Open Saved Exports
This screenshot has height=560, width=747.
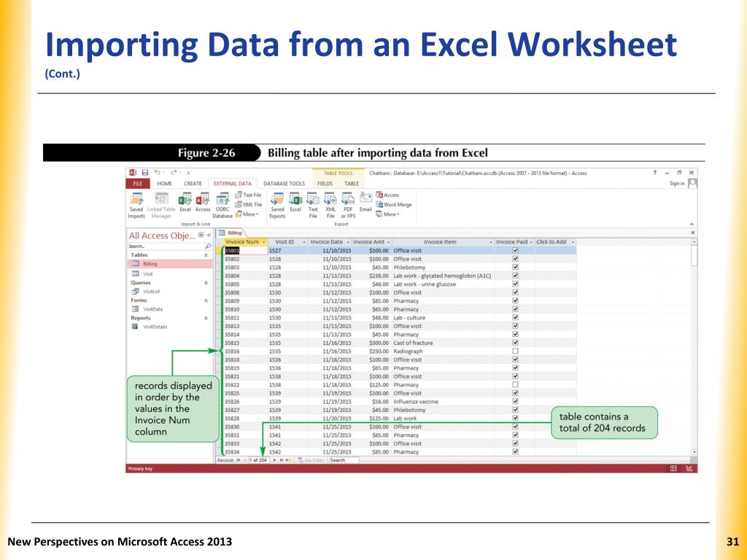[277, 205]
